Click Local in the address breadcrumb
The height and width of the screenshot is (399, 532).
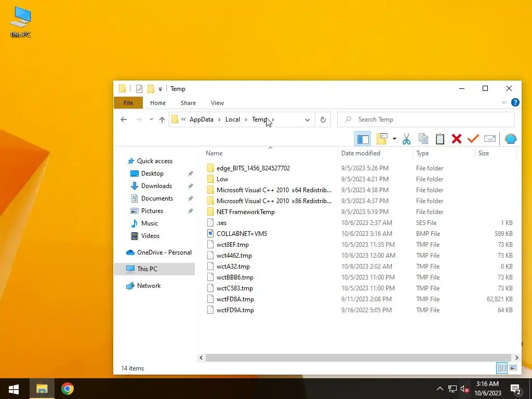[x=233, y=119]
